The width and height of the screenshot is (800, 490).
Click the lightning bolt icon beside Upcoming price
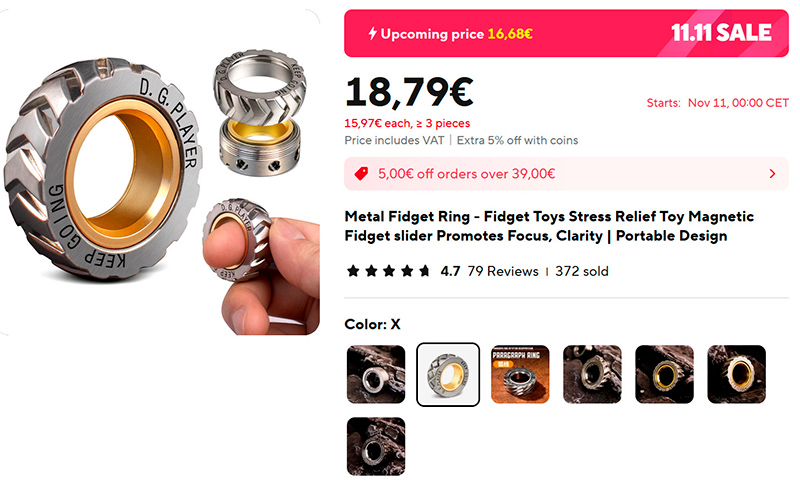tap(372, 34)
